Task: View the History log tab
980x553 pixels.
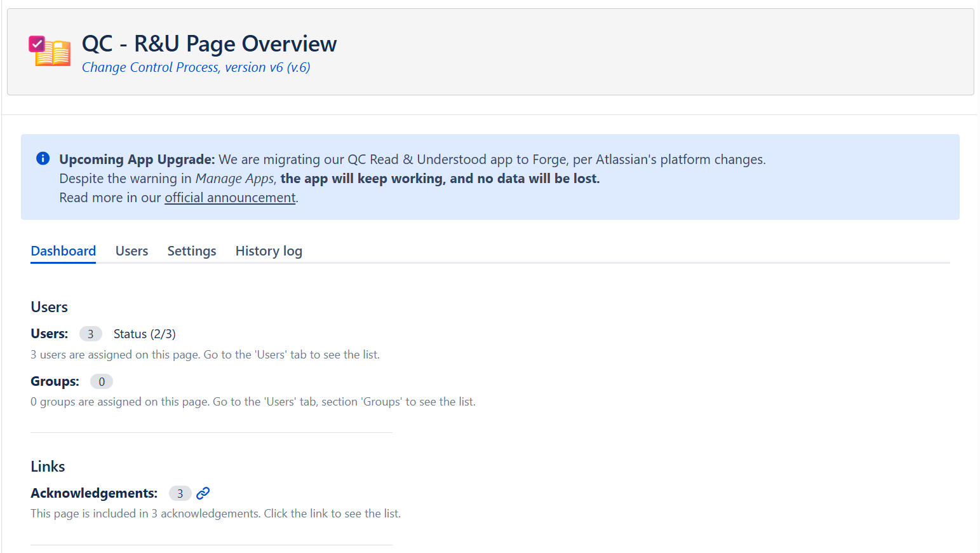Action: point(269,251)
